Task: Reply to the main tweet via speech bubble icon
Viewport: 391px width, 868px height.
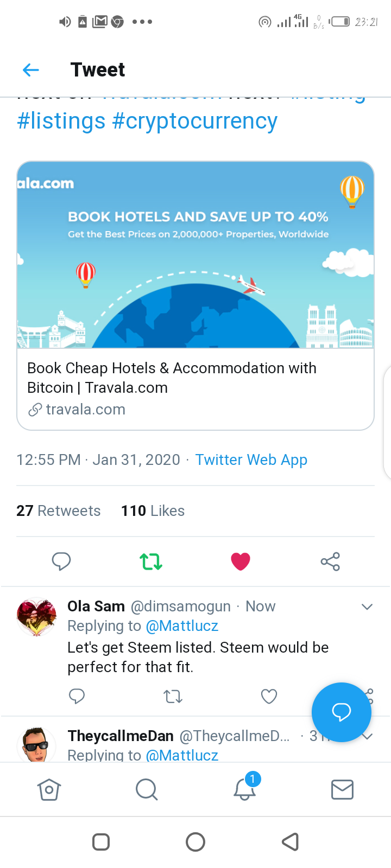Action: point(61,561)
